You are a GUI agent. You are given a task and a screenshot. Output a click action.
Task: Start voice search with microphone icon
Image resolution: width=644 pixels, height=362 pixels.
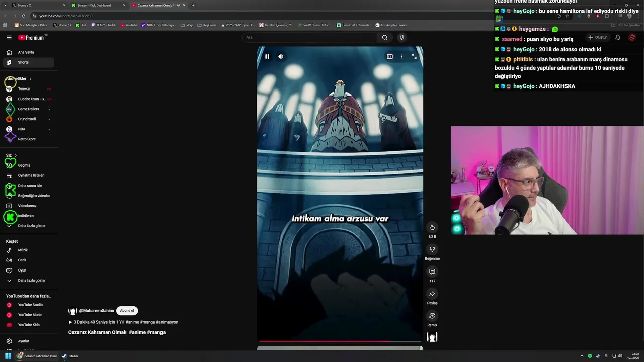[x=401, y=37]
